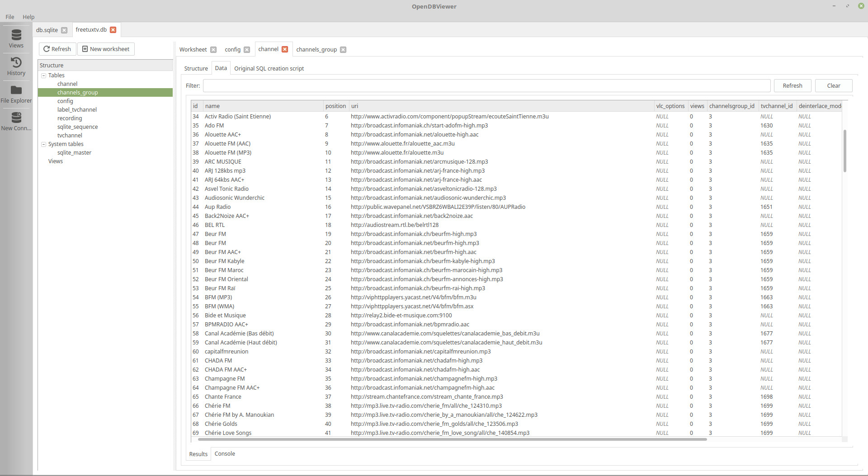Switch to the Console tab
Screen dimensions: 868x476
(225, 454)
